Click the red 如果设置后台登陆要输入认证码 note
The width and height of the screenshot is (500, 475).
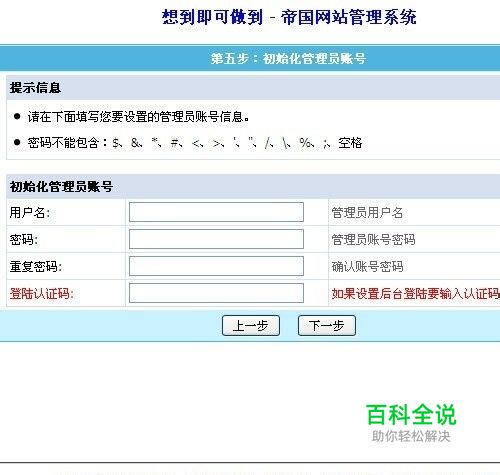point(416,293)
